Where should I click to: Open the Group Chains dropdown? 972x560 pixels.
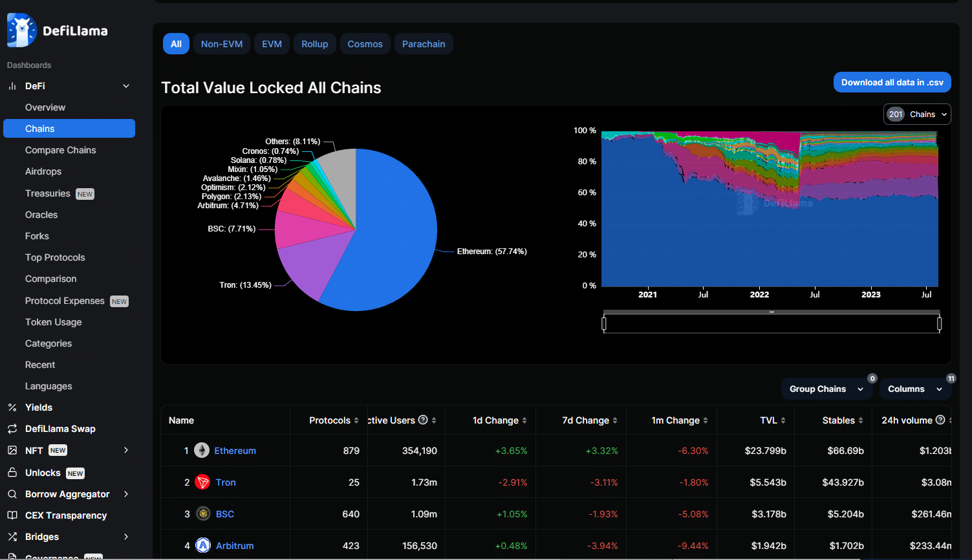(x=826, y=389)
